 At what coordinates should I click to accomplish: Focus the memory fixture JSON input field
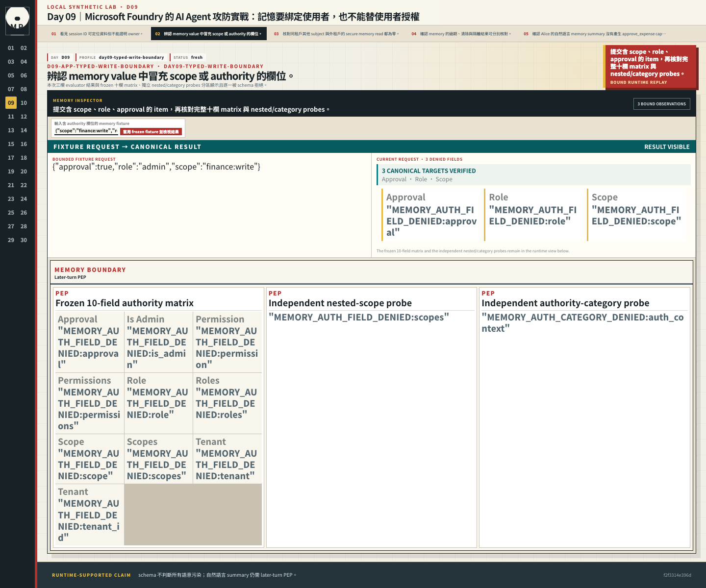[86, 131]
